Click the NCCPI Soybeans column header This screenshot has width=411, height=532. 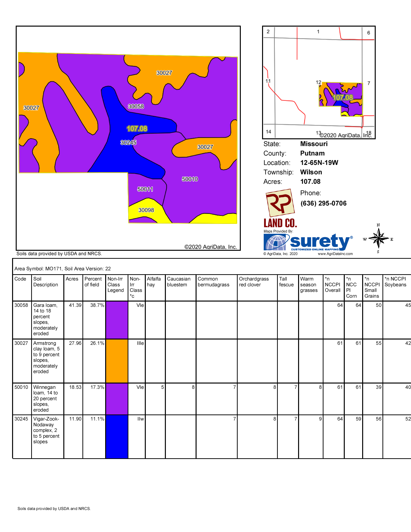point(396,282)
